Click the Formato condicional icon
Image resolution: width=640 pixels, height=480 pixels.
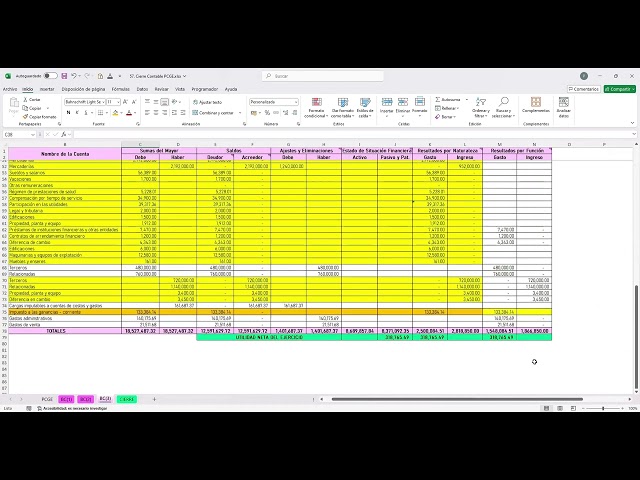[x=316, y=108]
